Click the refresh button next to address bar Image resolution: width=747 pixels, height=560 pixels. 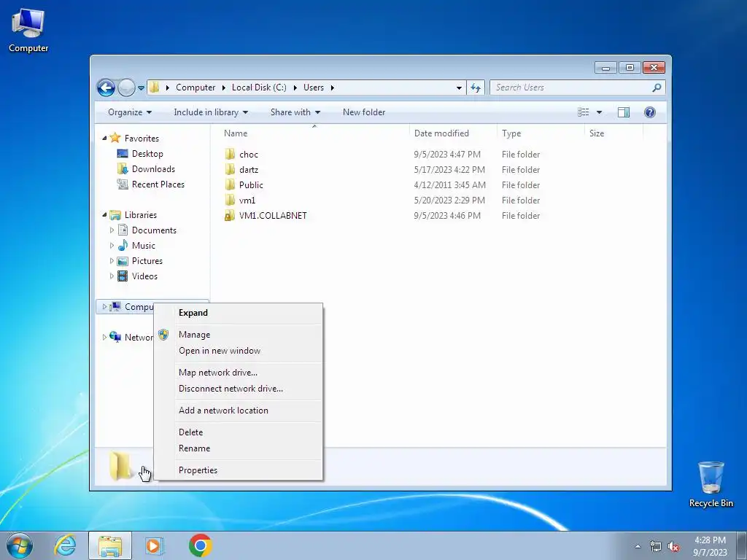[x=476, y=87]
